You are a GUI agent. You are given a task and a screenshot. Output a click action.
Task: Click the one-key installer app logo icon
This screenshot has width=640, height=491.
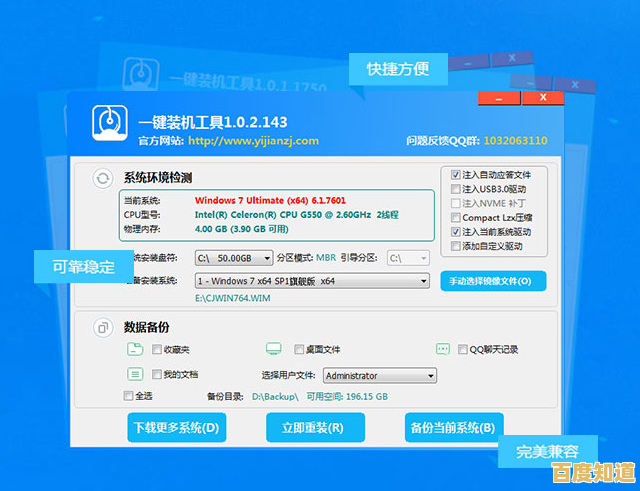coord(109,123)
